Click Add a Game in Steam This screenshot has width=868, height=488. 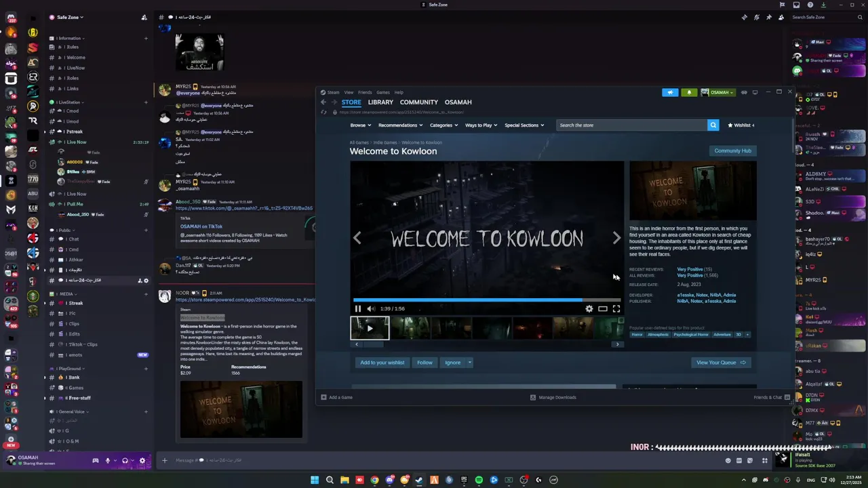tap(337, 397)
